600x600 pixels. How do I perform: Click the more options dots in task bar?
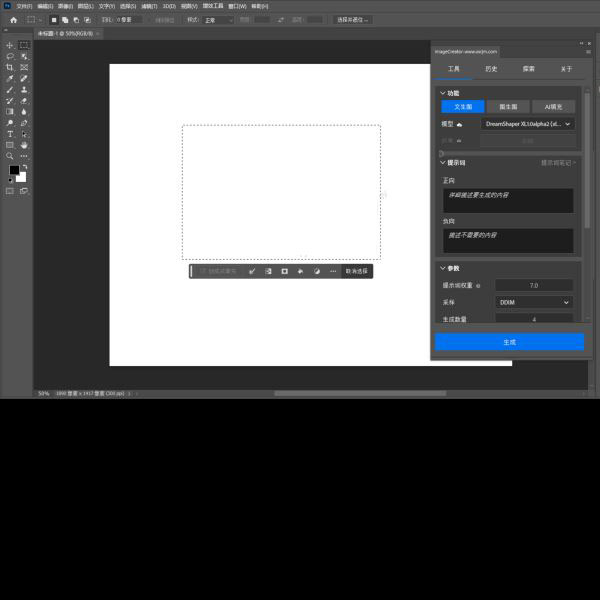click(x=333, y=271)
